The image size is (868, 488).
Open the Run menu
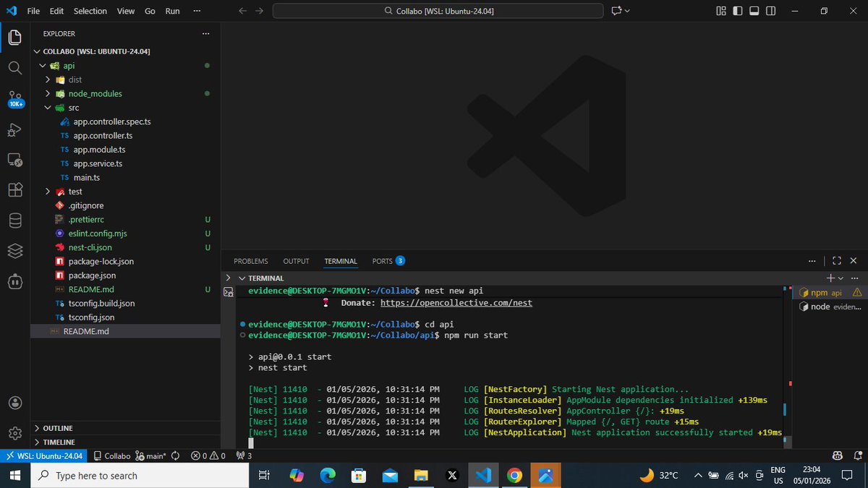[x=172, y=11]
